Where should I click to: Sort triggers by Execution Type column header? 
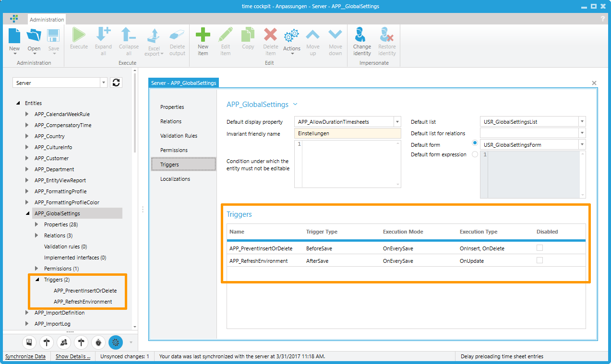479,232
